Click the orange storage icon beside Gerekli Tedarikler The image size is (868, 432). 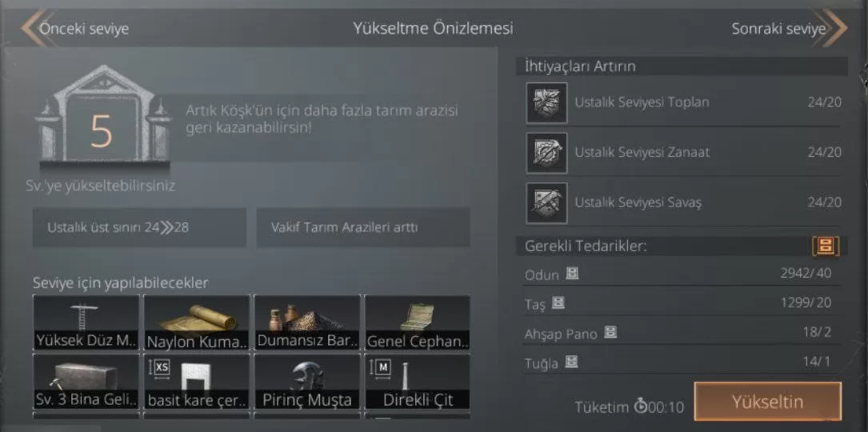pyautogui.click(x=826, y=246)
